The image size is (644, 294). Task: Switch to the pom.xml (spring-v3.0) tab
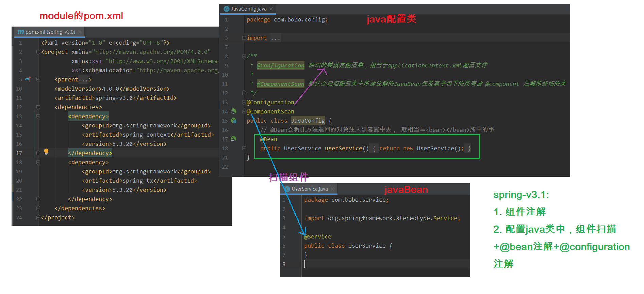click(49, 32)
